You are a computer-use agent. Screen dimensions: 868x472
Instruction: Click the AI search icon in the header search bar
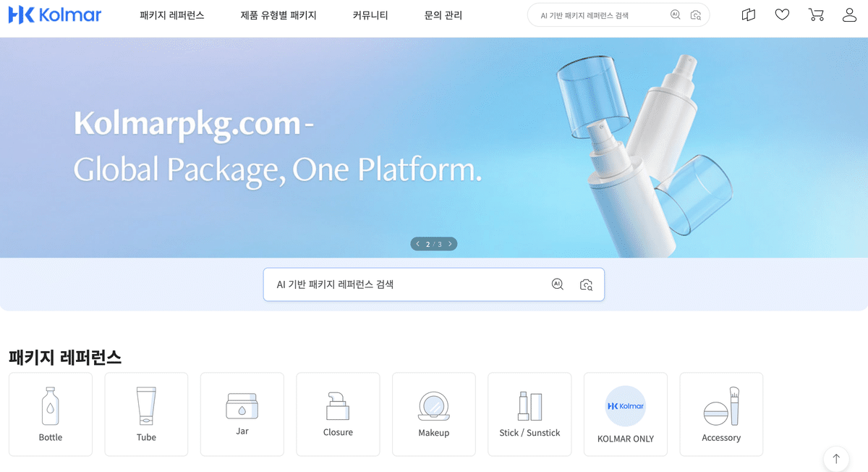tap(676, 14)
